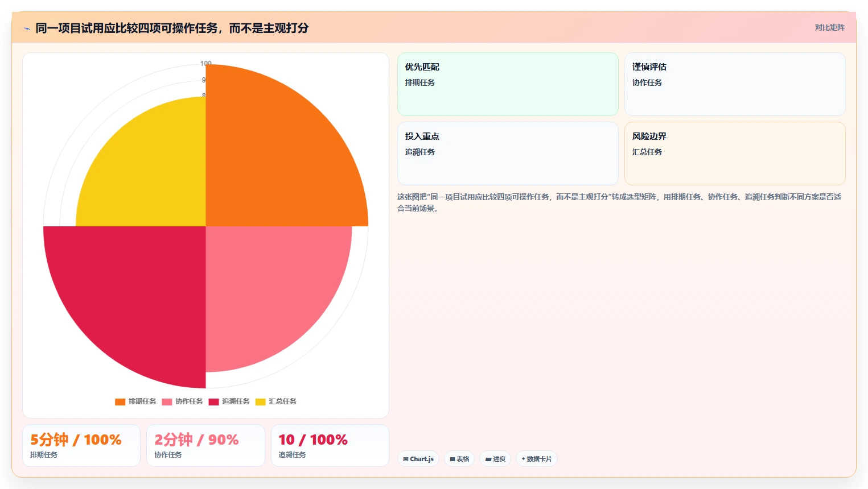Toggle the 排期任务 legend item
868x489 pixels.
pos(135,401)
